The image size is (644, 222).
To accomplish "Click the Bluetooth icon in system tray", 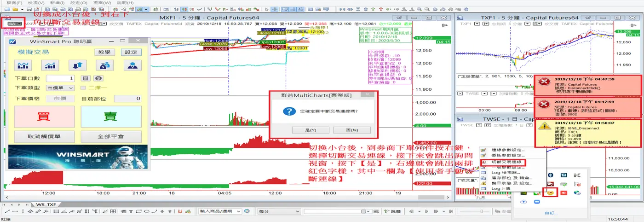I will click(x=550, y=175).
